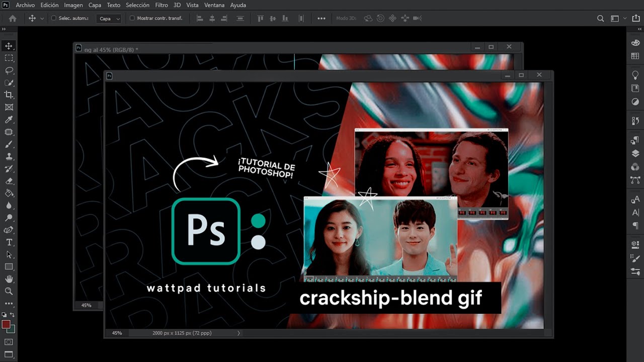Select the Rectangle shape tool
Viewport: 644px width, 362px height.
(x=9, y=266)
